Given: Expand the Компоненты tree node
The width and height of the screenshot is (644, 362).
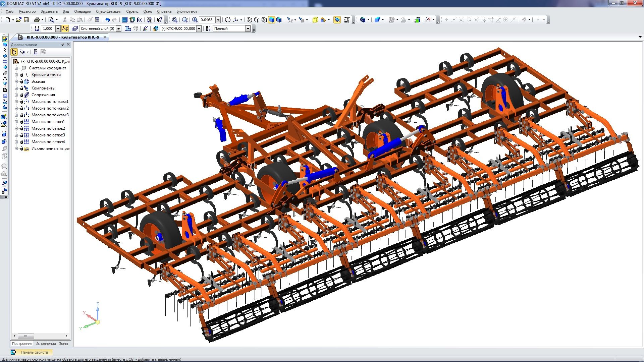Looking at the screenshot, I should click(x=16, y=88).
